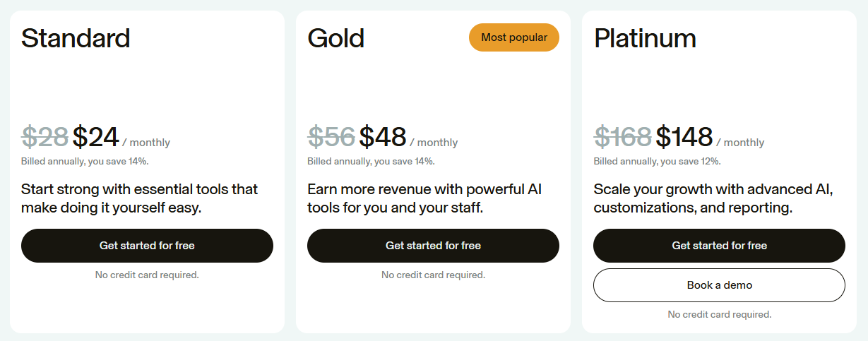Click 'No credit card required' below Book a demo
868x341 pixels.
[x=719, y=314]
